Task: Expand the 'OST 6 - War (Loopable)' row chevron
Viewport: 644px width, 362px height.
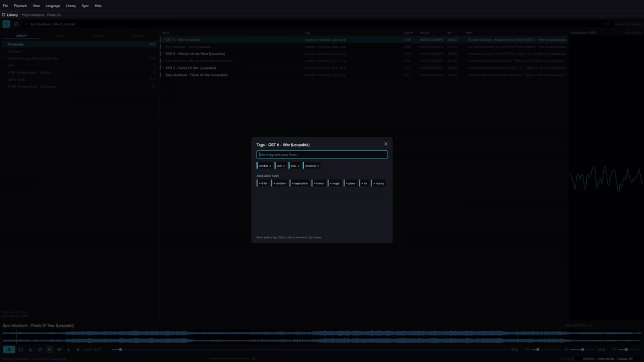Action: pos(164,40)
